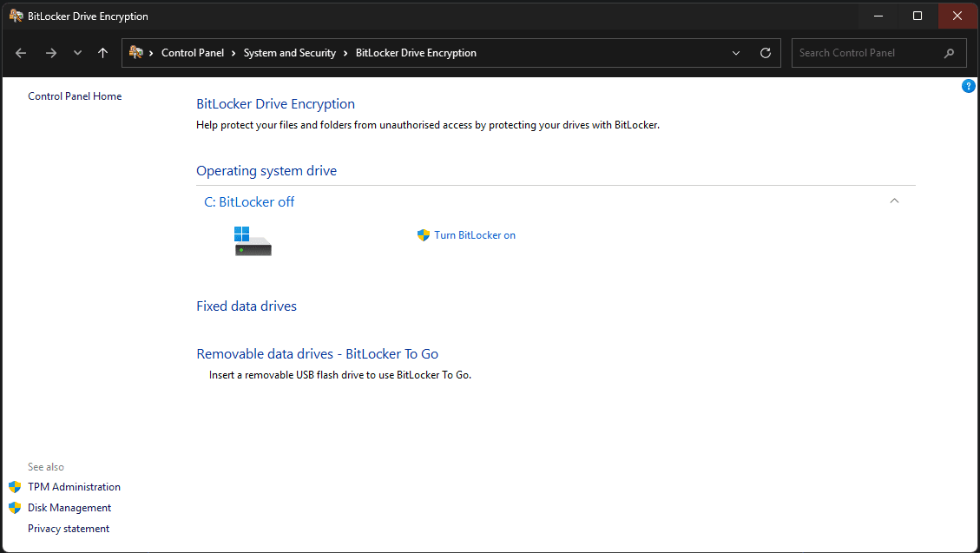Open TPM Administration
Screen dimensions: 980x553
[75, 487]
